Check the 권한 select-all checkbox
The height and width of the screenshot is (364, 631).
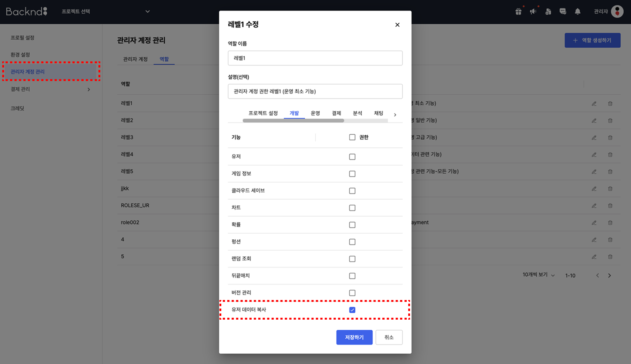coord(352,137)
